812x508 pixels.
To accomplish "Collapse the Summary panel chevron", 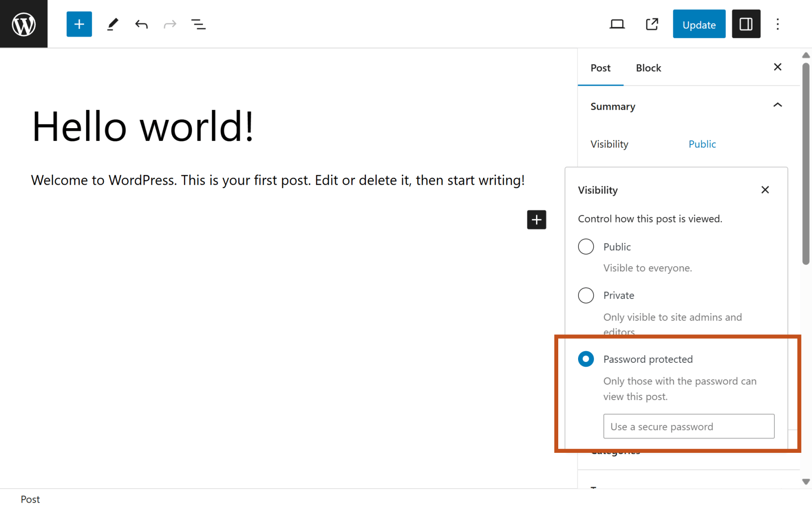I will click(778, 105).
